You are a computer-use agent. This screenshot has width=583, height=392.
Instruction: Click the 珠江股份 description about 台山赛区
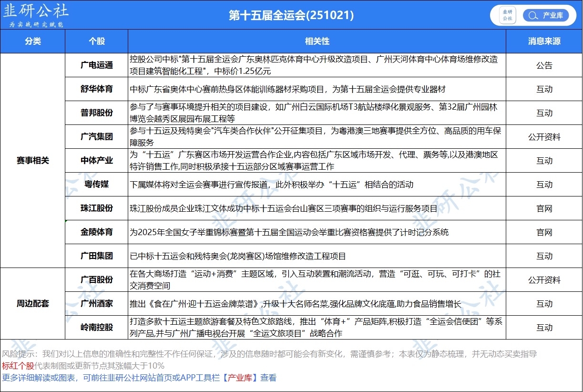[317, 208]
